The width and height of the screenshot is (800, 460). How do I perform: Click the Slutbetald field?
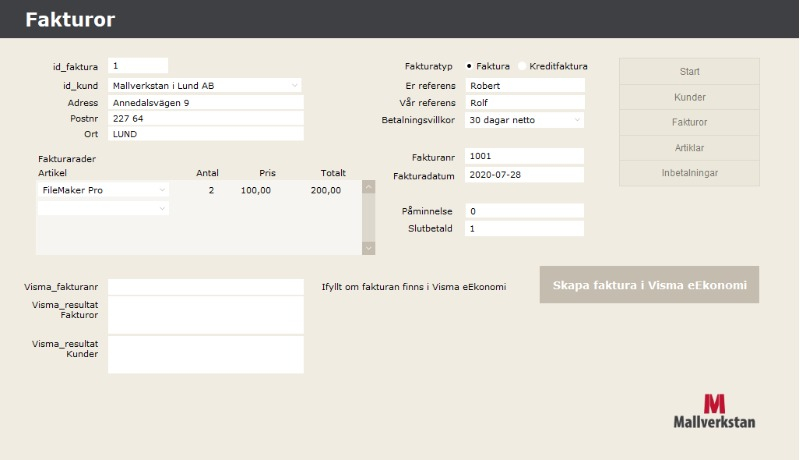click(x=524, y=228)
